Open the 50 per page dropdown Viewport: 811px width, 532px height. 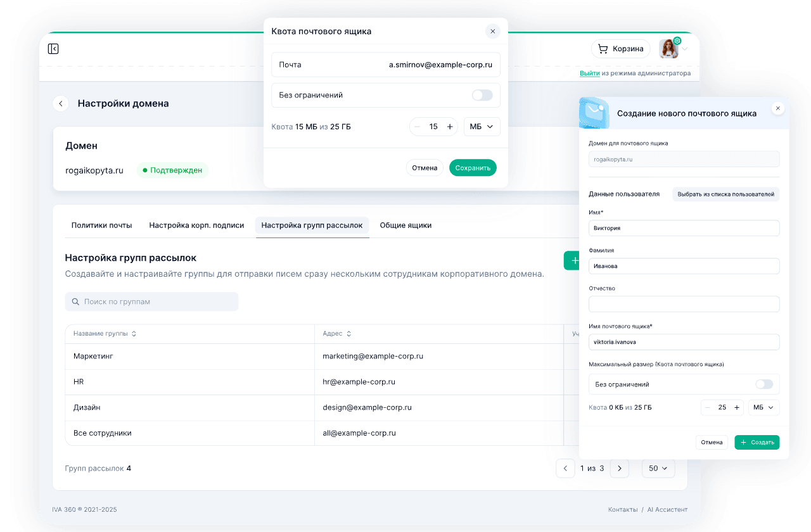[658, 469]
